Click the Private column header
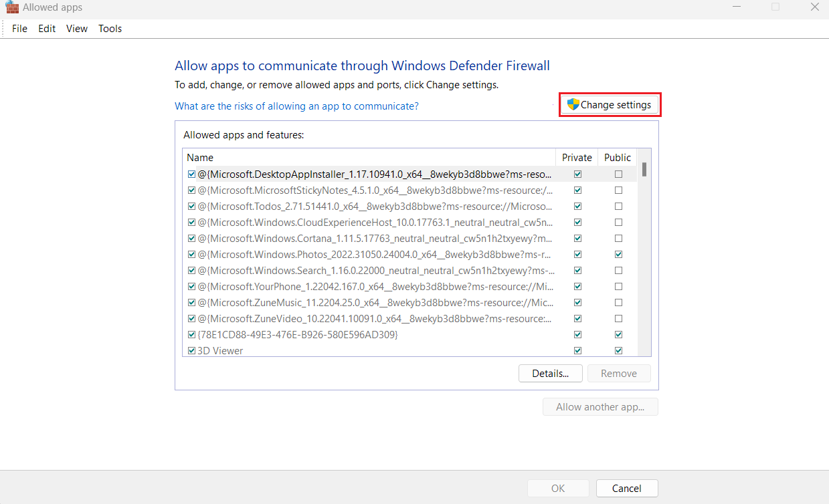 click(x=577, y=158)
